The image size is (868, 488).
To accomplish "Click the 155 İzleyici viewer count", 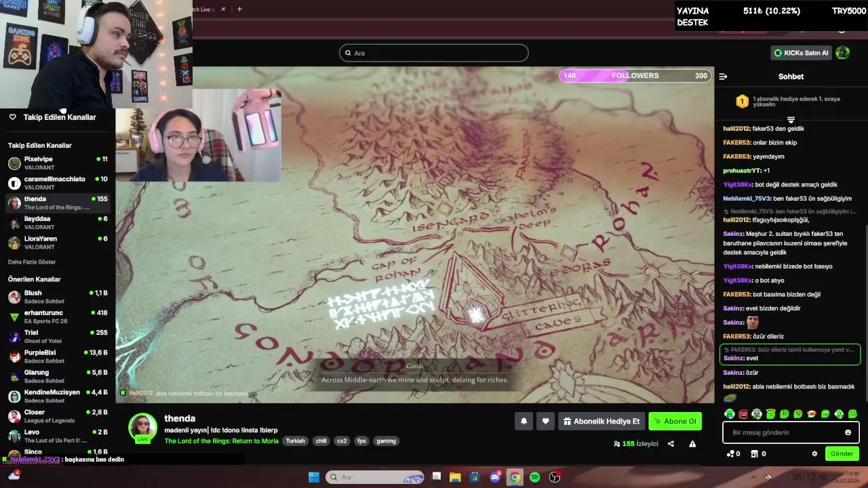I will (x=635, y=444).
